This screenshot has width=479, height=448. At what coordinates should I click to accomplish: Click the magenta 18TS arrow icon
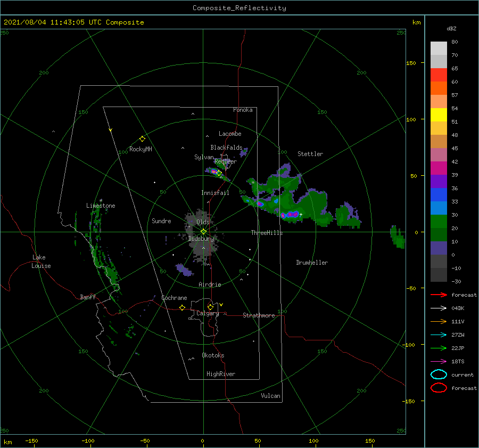pyautogui.click(x=439, y=362)
